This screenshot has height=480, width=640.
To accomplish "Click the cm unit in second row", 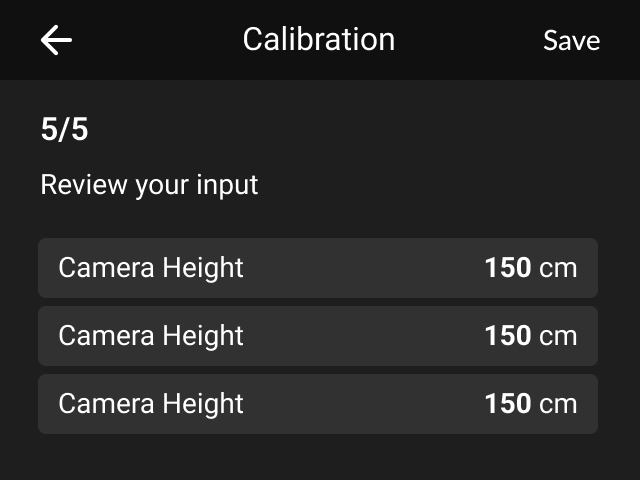I will [x=558, y=336].
